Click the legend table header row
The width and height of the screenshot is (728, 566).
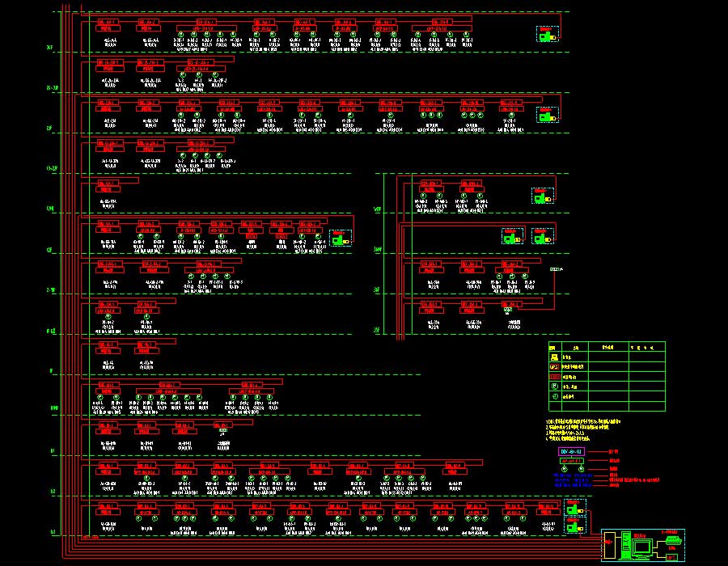pos(606,346)
